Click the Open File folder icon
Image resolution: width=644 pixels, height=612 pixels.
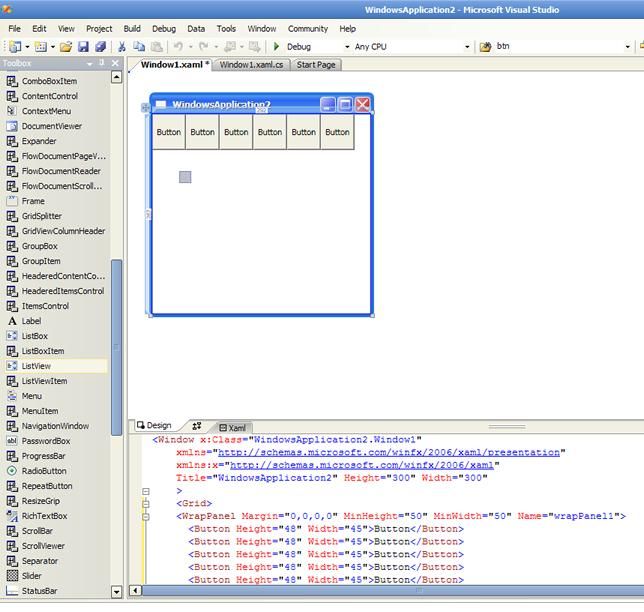pyautogui.click(x=66, y=47)
